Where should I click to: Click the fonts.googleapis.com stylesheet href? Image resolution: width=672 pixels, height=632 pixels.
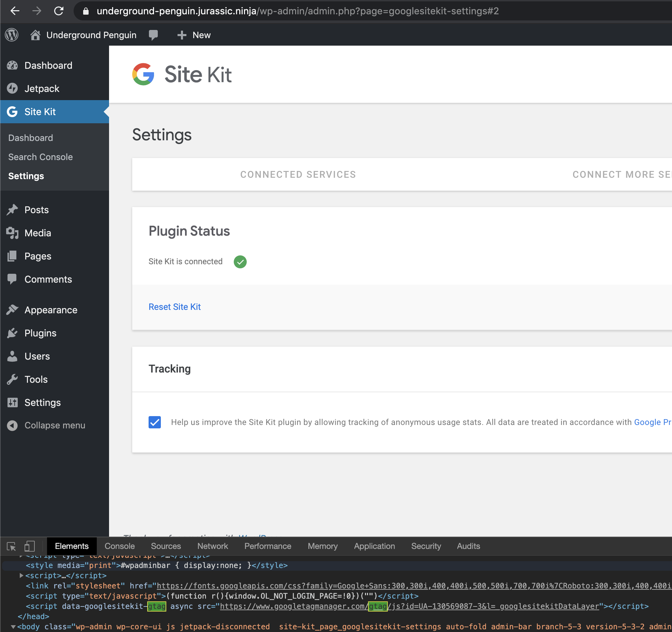tap(414, 586)
